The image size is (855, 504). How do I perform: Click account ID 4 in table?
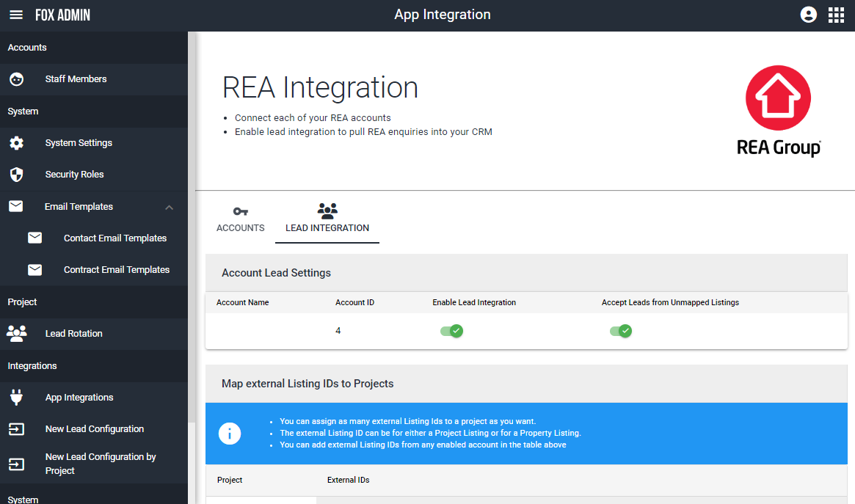[x=338, y=331]
